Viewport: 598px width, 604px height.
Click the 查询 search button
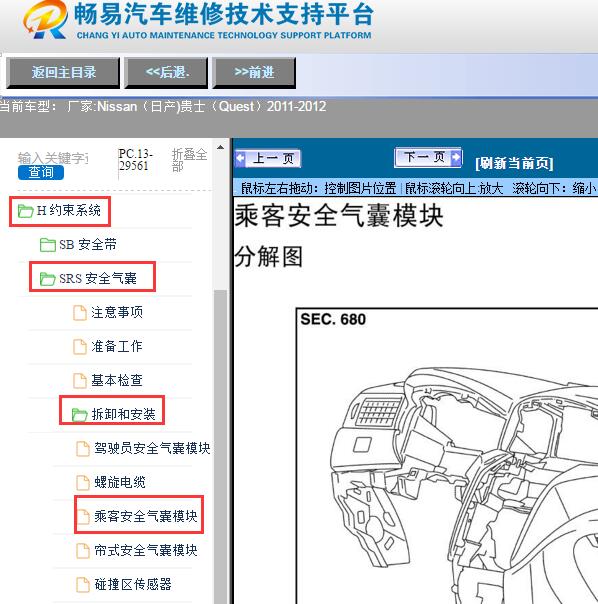41,172
